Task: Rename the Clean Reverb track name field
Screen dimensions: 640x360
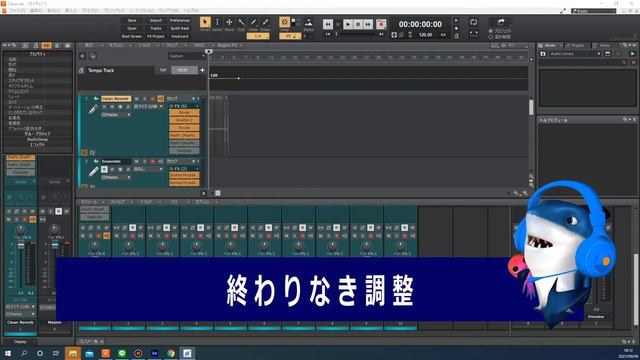Action: (116, 99)
